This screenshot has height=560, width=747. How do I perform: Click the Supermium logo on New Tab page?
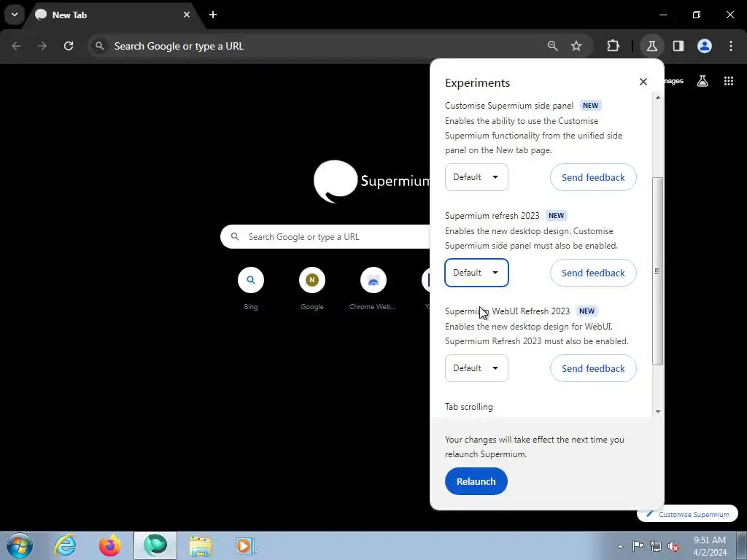(x=371, y=182)
